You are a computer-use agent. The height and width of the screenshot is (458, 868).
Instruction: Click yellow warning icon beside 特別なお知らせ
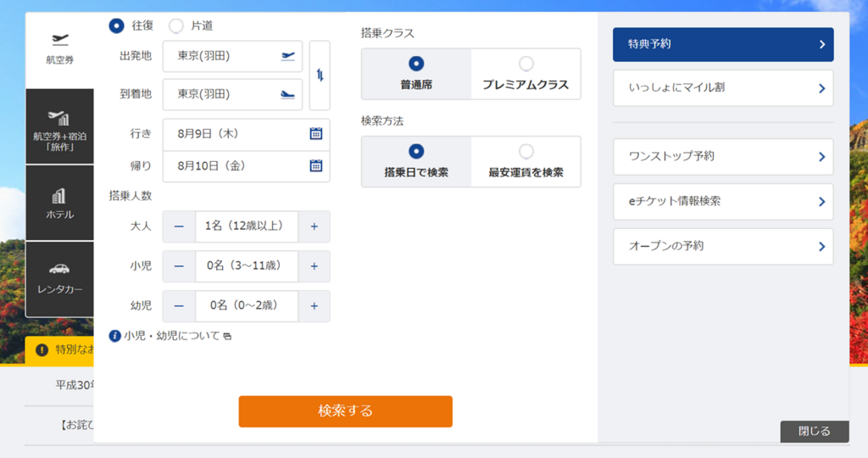[42, 350]
